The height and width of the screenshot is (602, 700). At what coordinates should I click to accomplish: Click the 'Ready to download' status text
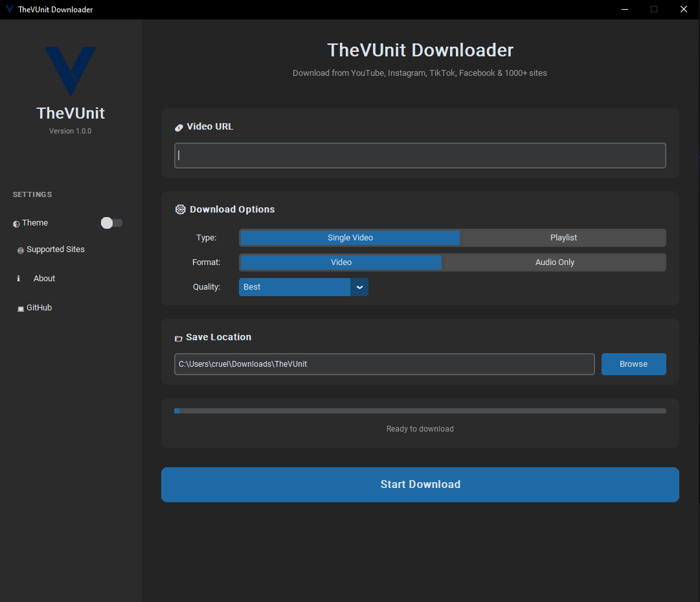click(420, 429)
